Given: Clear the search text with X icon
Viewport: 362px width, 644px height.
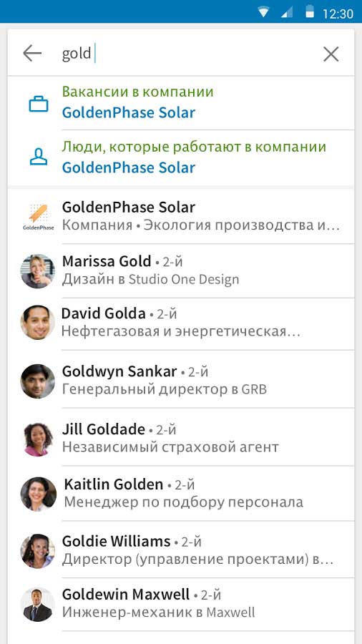Looking at the screenshot, I should (331, 54).
